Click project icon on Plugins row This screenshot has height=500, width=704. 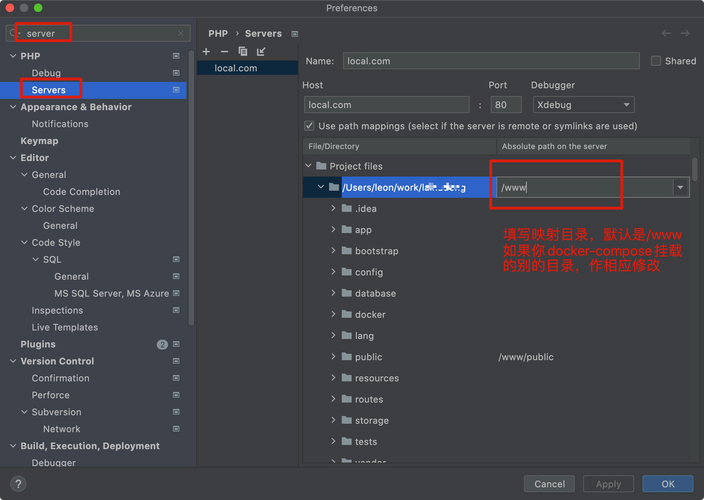[176, 344]
